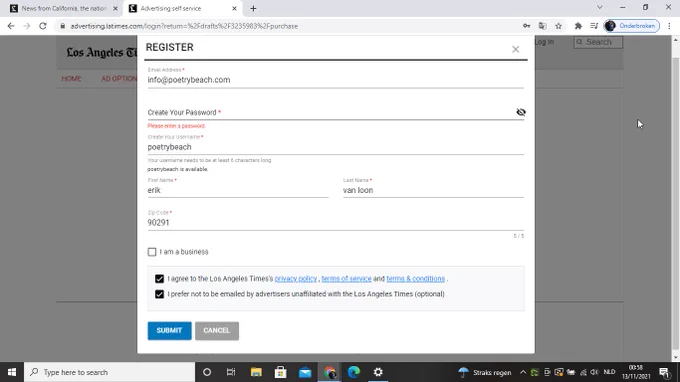View site information via the lock icon

pos(62,26)
